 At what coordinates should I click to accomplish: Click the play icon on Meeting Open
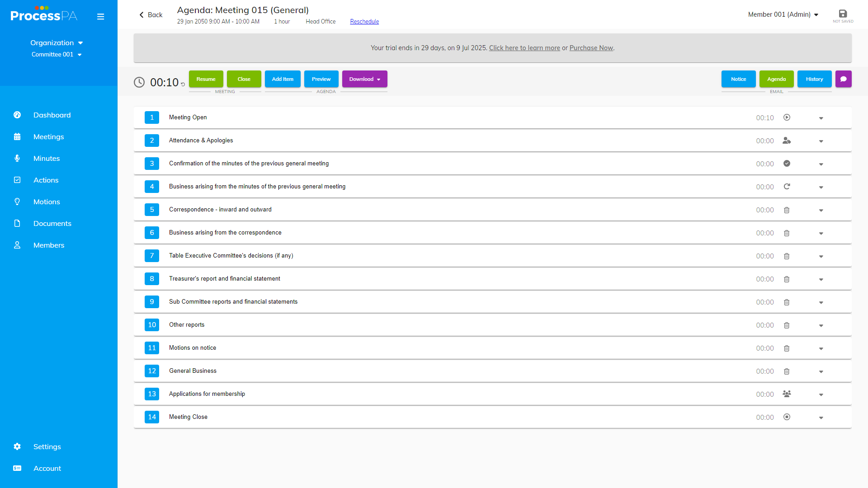point(787,117)
